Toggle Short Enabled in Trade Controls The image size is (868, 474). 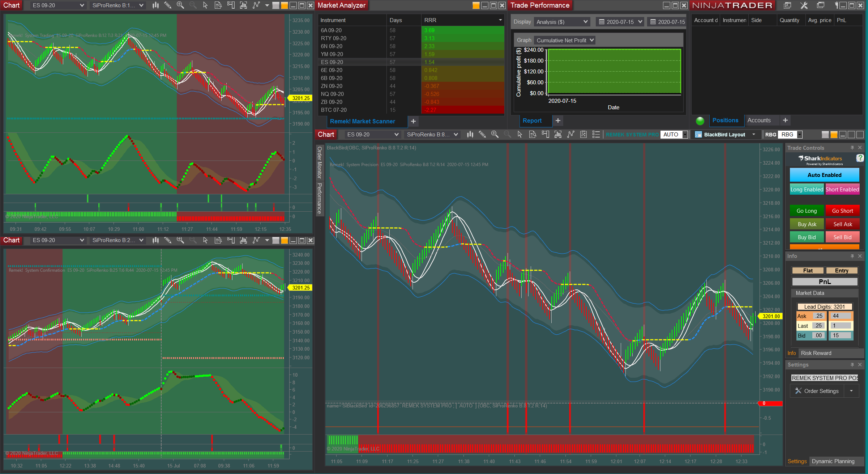[842, 189]
